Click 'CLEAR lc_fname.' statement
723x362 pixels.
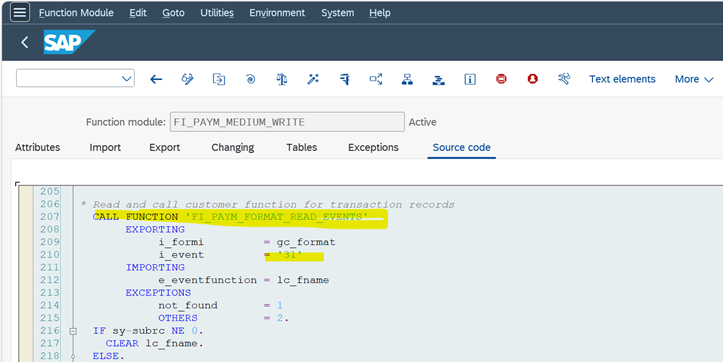[155, 344]
